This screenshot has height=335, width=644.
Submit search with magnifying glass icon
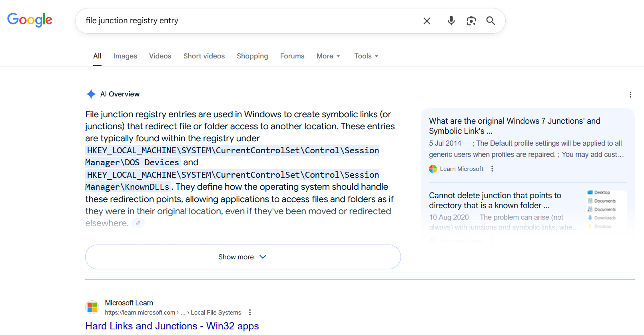pyautogui.click(x=490, y=21)
